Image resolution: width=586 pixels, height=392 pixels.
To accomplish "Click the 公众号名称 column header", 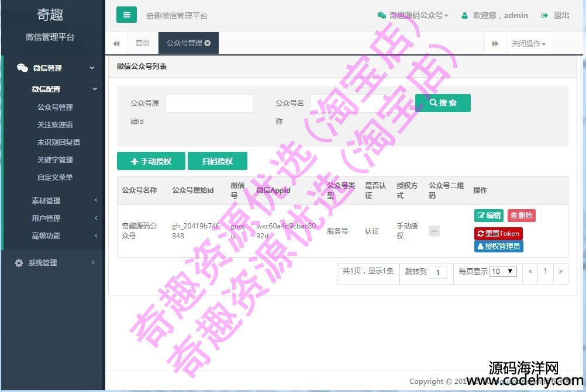I will 139,190.
